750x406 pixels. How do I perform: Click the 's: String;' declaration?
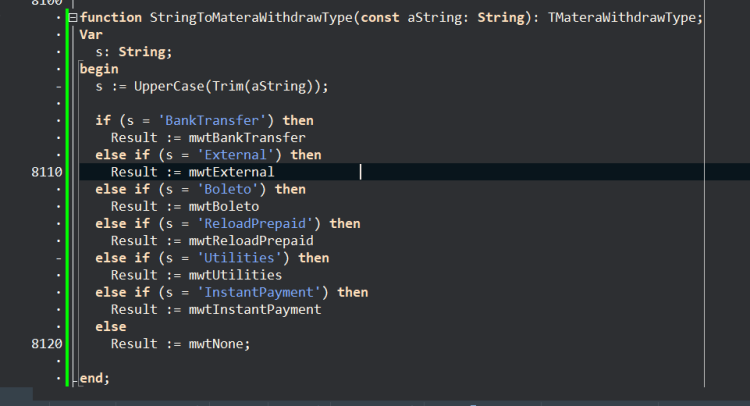[x=133, y=52]
